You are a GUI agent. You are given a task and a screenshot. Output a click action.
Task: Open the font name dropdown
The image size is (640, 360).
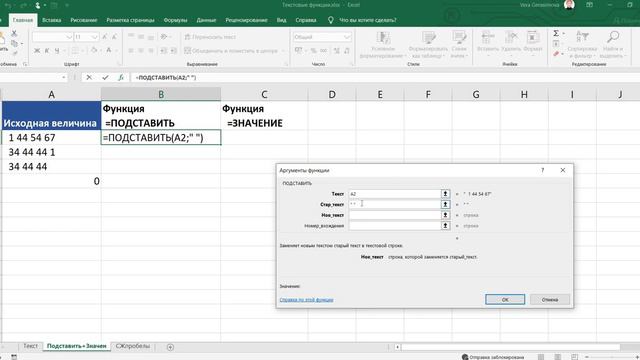click(x=69, y=37)
